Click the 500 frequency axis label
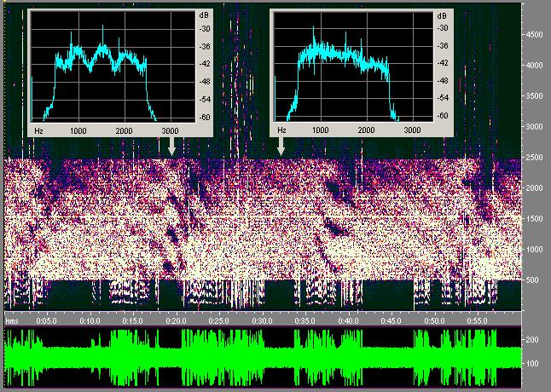This screenshot has height=392, width=551. (x=532, y=280)
